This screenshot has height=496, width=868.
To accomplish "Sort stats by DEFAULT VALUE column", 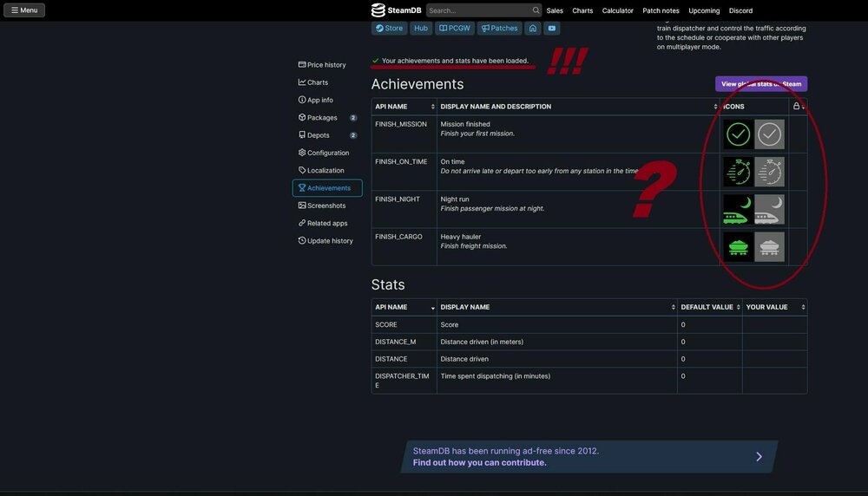I will click(x=710, y=308).
